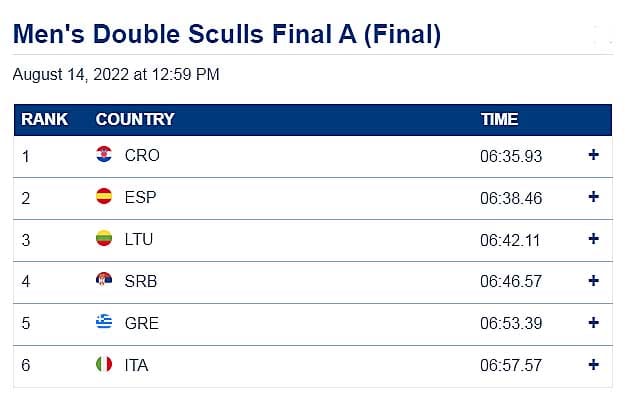Click the August 14, 2022 date text
The image size is (625, 401).
(116, 74)
